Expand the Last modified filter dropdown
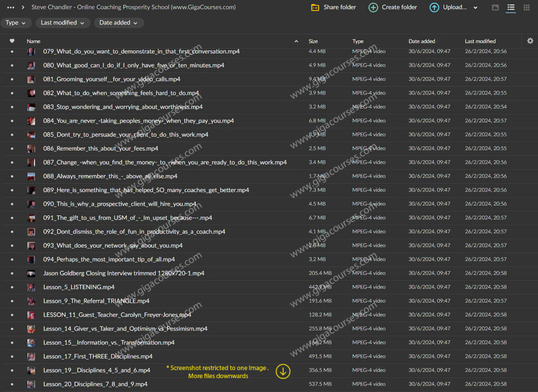Screen dimensions: 538x392 tap(63, 23)
